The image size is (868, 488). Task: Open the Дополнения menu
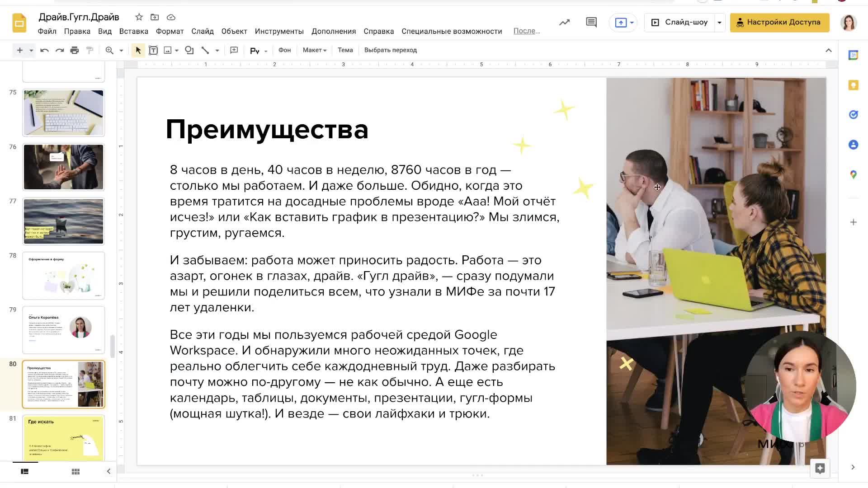pyautogui.click(x=334, y=31)
